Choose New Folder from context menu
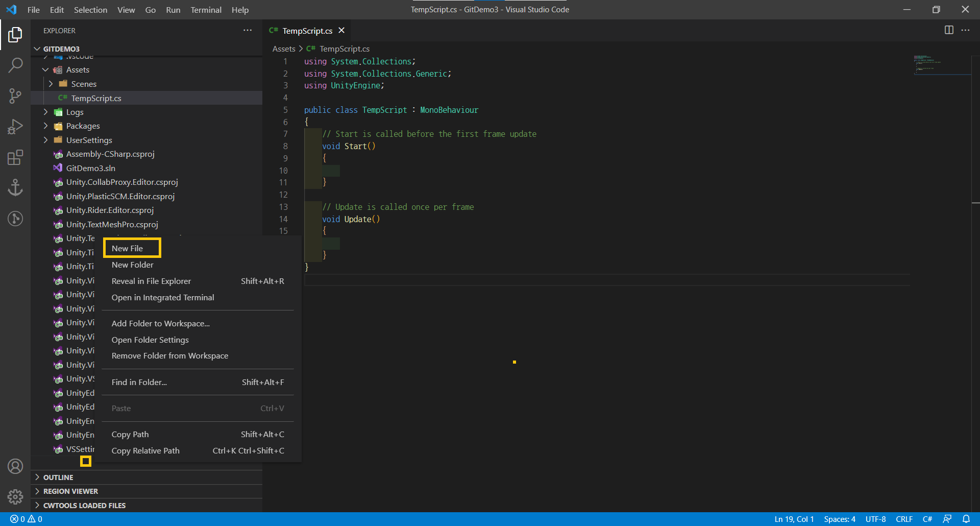Screen dimensions: 980x526 198,265
